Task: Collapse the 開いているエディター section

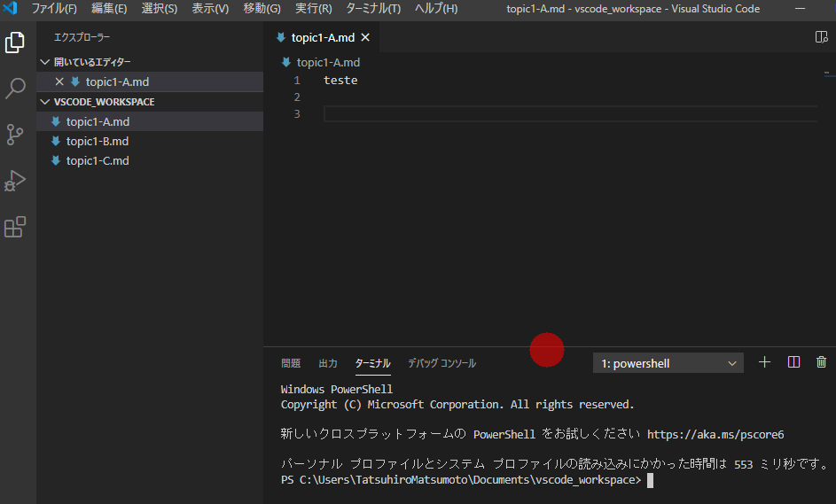Action: (x=45, y=62)
